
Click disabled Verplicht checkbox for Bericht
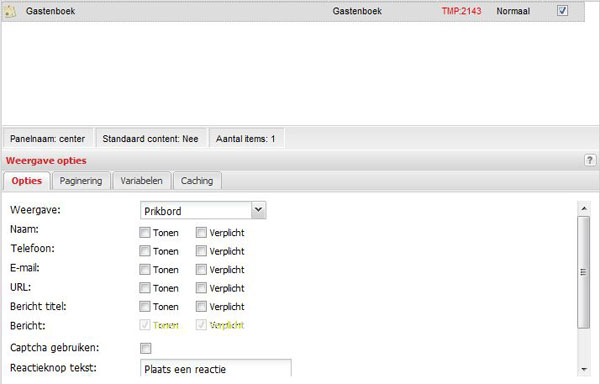click(201, 325)
